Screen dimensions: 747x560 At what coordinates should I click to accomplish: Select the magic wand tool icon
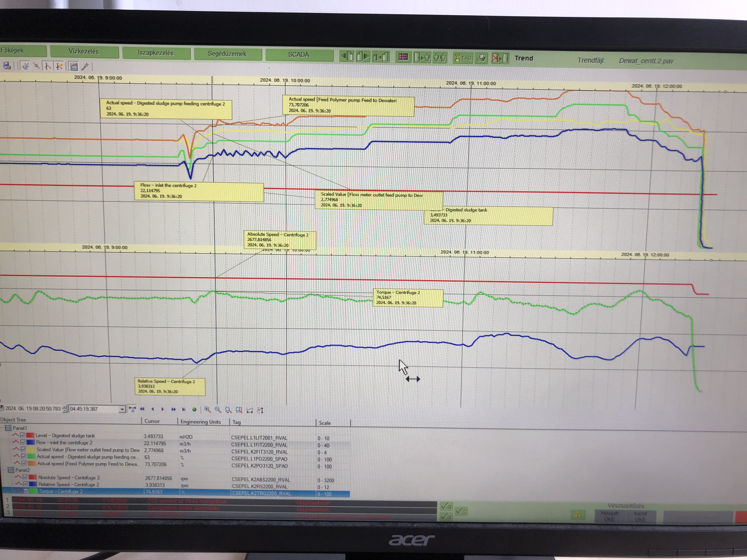click(x=85, y=66)
